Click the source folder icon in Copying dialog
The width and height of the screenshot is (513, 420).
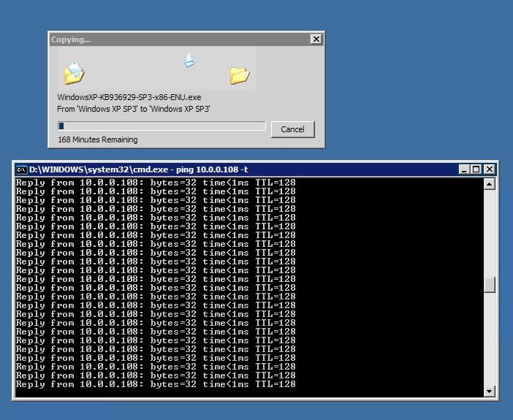pyautogui.click(x=75, y=73)
